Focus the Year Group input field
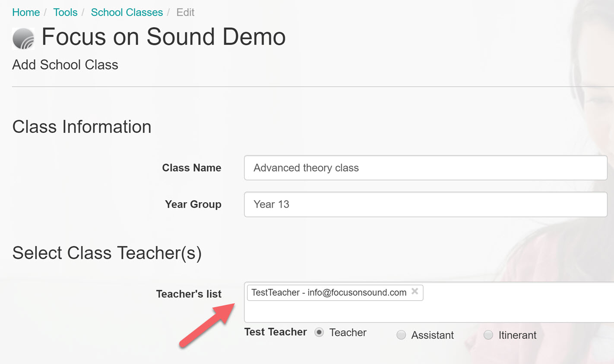 coord(425,204)
